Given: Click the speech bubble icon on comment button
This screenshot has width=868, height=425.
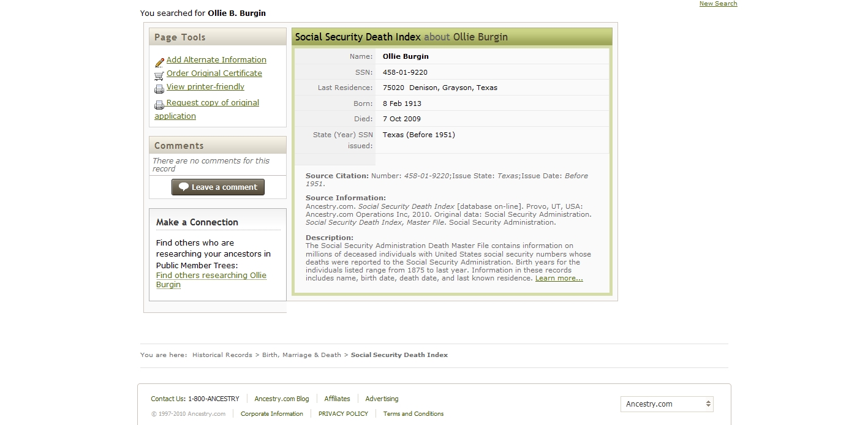Looking at the screenshot, I should [183, 187].
